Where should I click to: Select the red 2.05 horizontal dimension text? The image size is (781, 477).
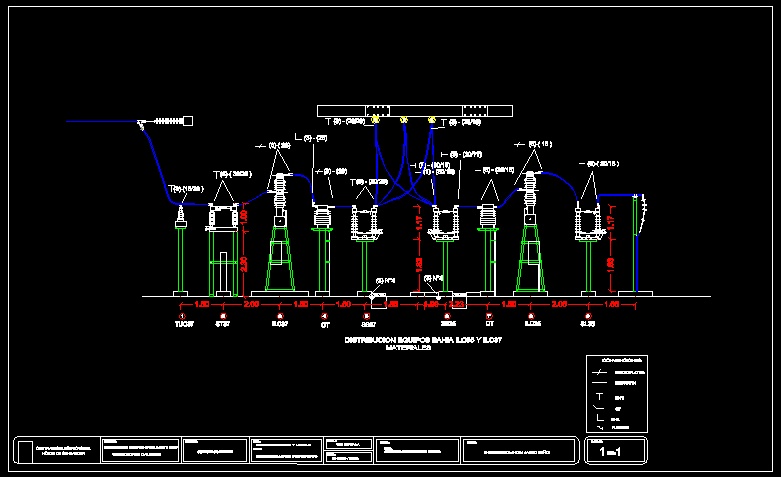coord(559,304)
